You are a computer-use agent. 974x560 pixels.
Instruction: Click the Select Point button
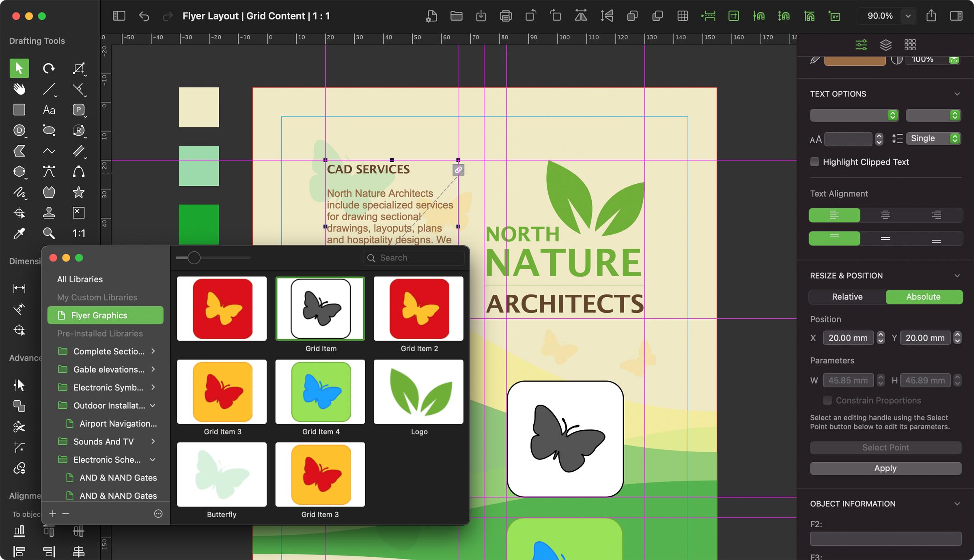coord(884,447)
